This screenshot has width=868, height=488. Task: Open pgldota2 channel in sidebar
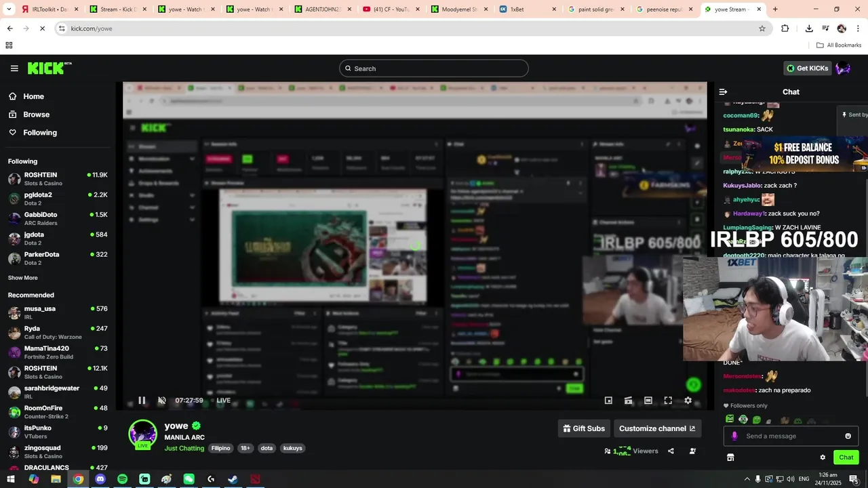[58, 199]
